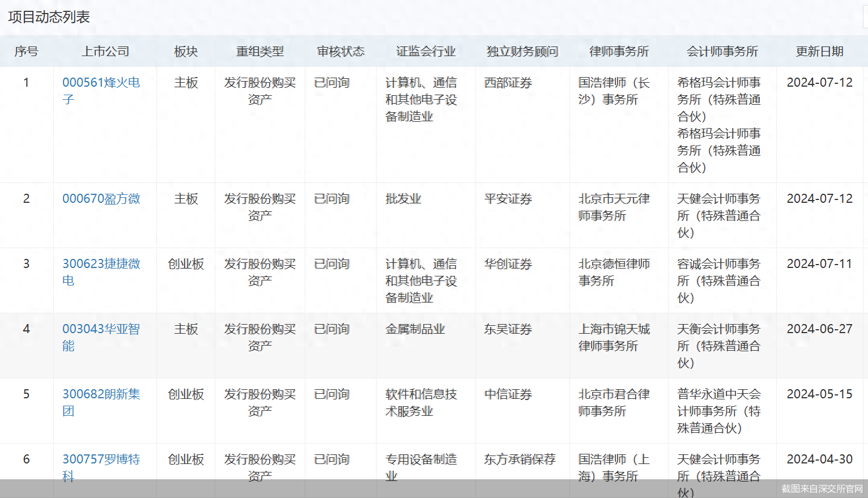
Task: Click the 2024-04-30 update date
Action: (x=819, y=459)
